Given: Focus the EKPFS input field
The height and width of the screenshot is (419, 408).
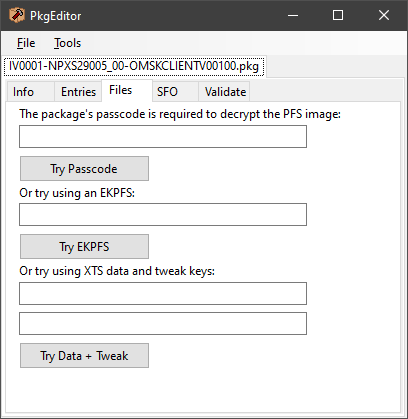Looking at the screenshot, I should point(163,215).
